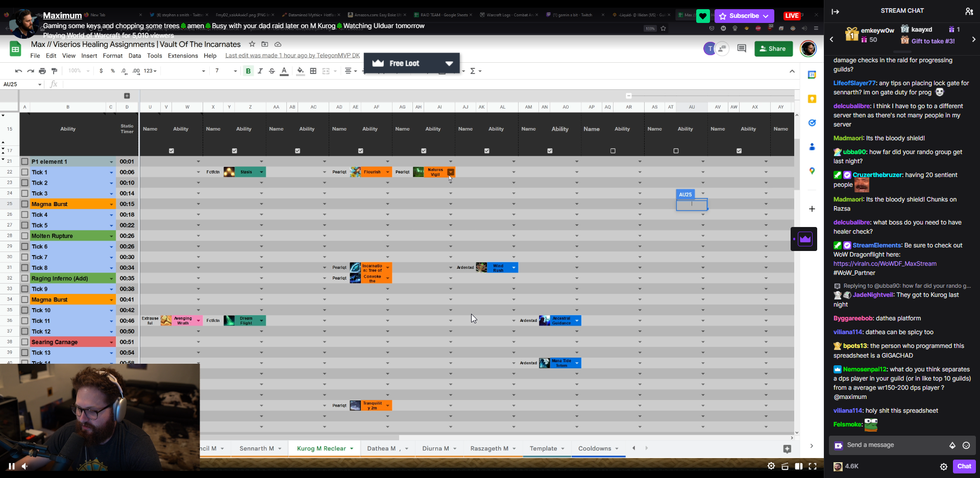Open the dropdown on the Stasis ability cell
Viewport: 980px width, 478px height.
pos(261,172)
